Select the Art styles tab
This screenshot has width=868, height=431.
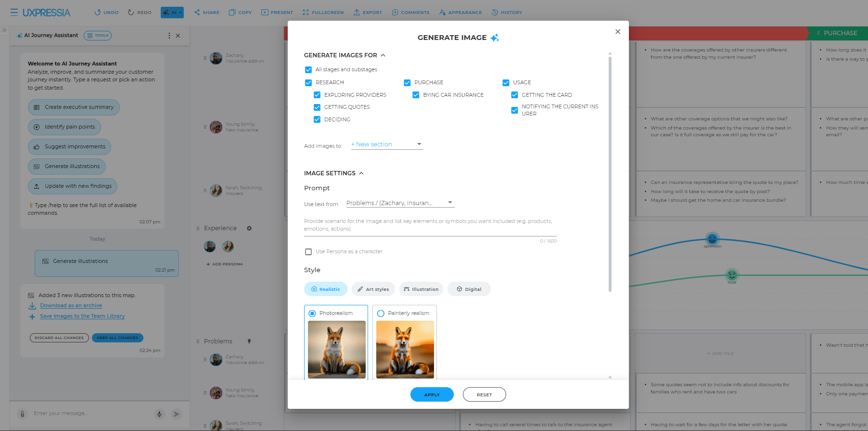[373, 289]
